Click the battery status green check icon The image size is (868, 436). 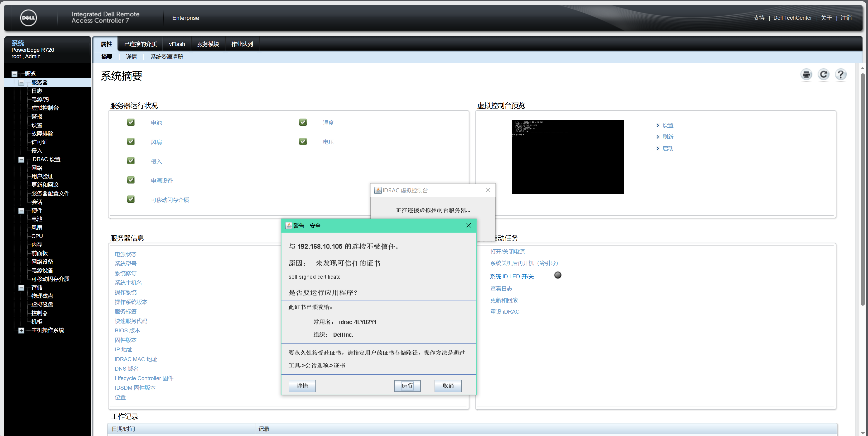(131, 122)
